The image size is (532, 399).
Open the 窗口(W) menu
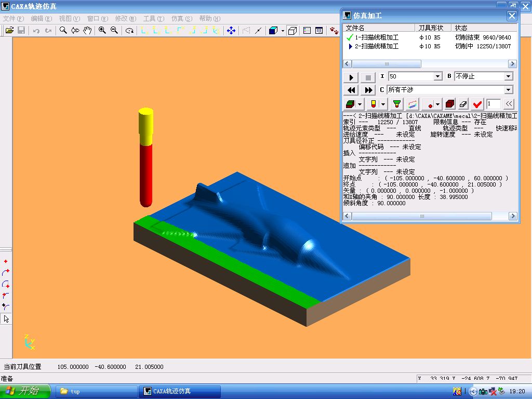click(x=98, y=19)
